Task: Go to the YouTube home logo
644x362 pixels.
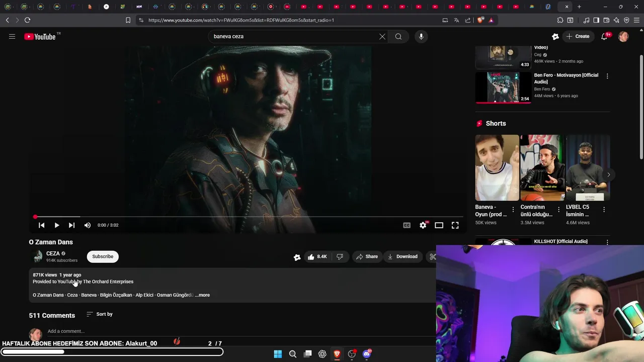Action: pyautogui.click(x=40, y=36)
